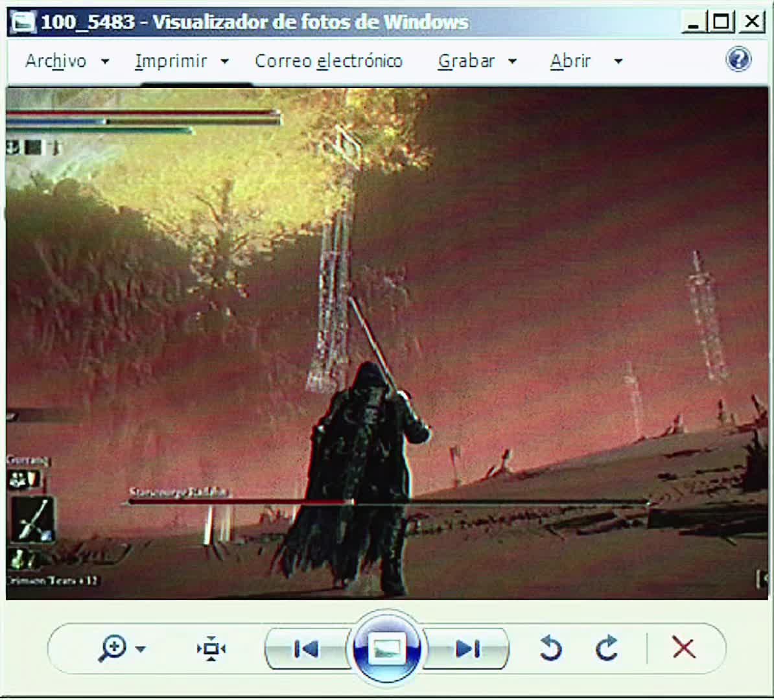Open the blue help question-mark icon
This screenshot has width=774, height=700.
pyautogui.click(x=738, y=60)
